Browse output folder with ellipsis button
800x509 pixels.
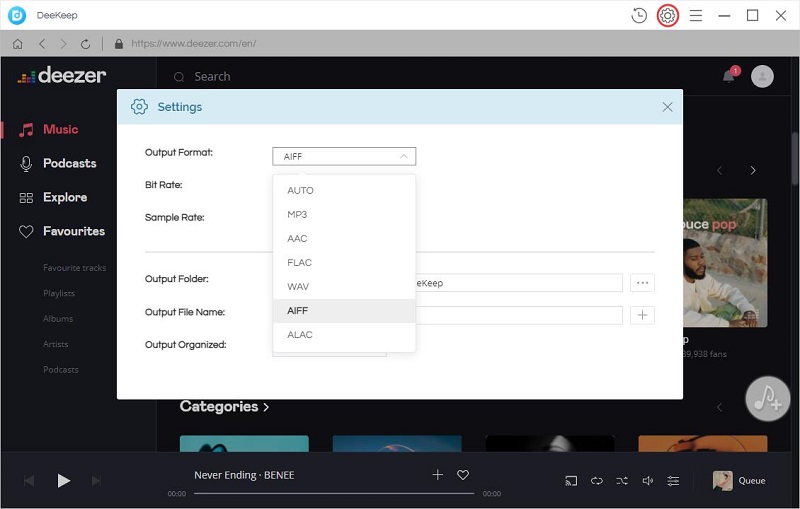(642, 283)
